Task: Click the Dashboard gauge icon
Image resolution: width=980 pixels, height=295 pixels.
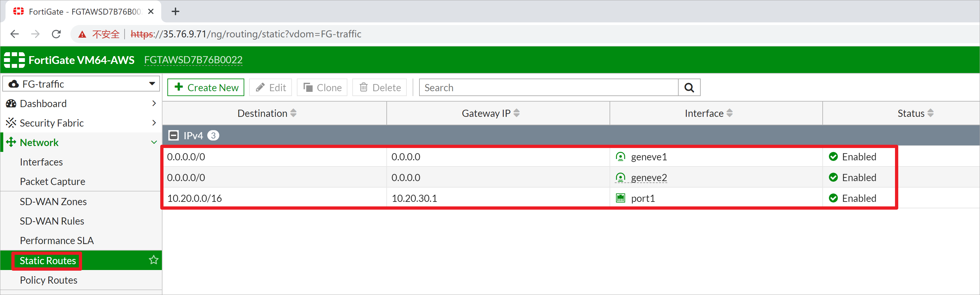Action: (x=11, y=104)
